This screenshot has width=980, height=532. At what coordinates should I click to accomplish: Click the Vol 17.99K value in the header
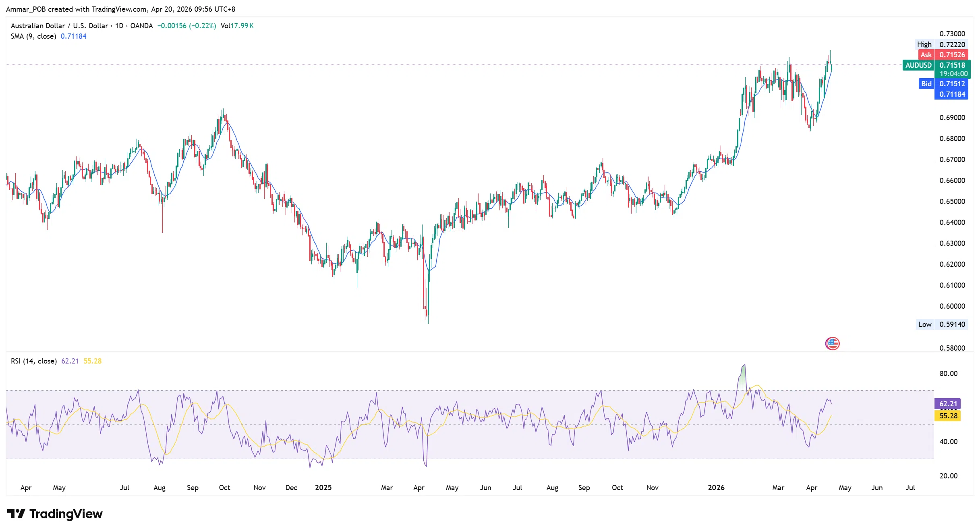237,26
